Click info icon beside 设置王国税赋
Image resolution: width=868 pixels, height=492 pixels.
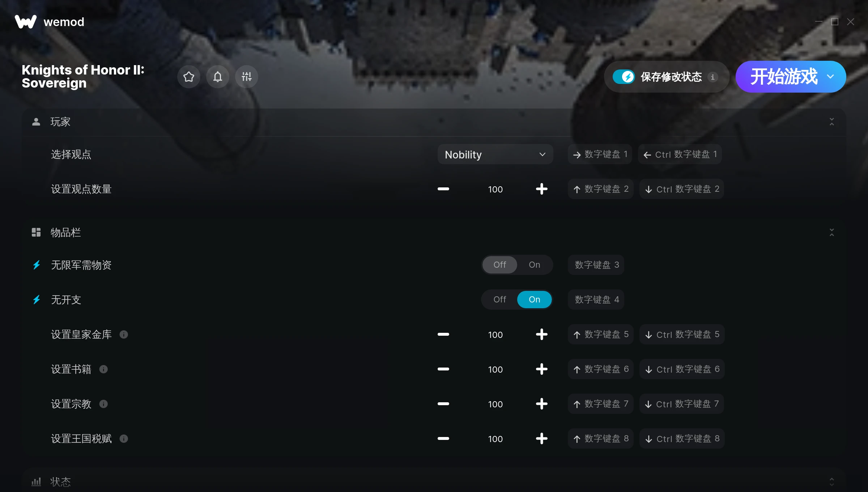pyautogui.click(x=124, y=439)
